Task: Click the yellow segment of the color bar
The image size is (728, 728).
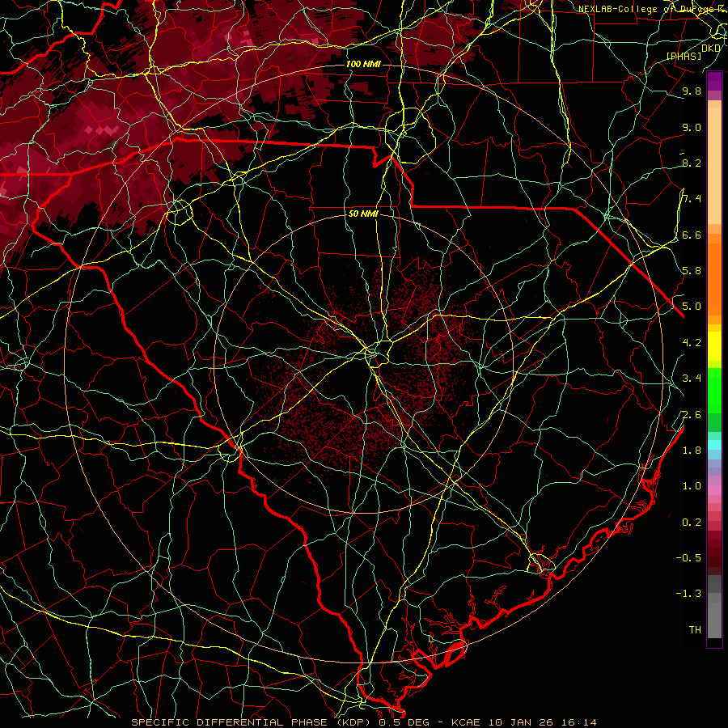Action: [714, 346]
